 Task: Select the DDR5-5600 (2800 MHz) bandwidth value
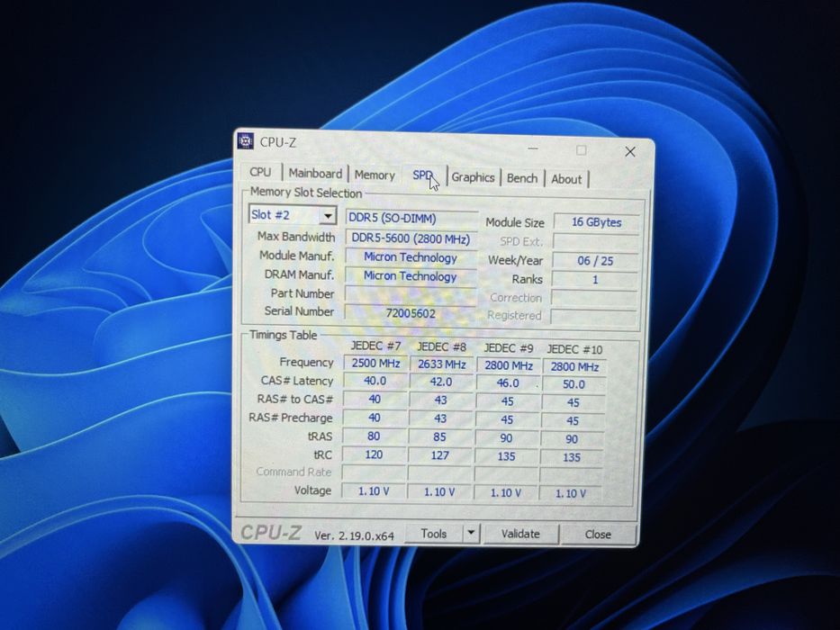pyautogui.click(x=411, y=238)
